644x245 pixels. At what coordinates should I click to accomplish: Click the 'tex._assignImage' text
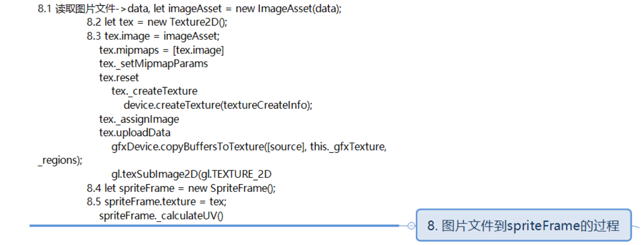(139, 119)
